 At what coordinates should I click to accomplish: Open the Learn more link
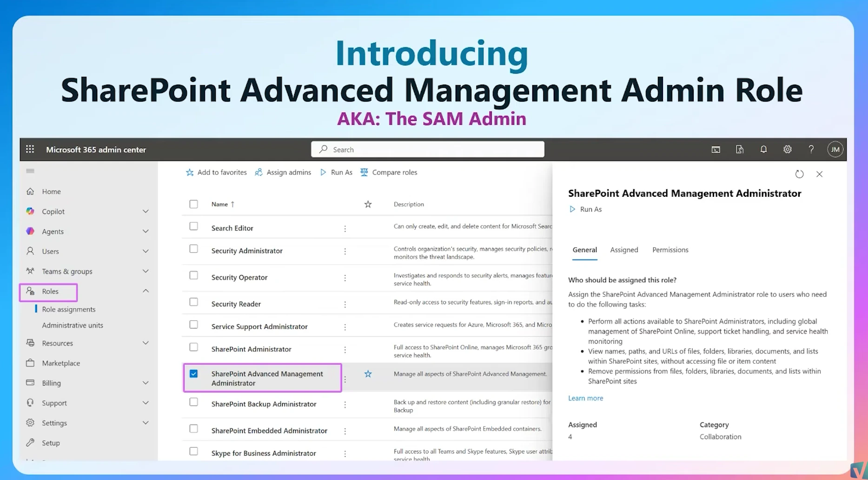(x=586, y=398)
